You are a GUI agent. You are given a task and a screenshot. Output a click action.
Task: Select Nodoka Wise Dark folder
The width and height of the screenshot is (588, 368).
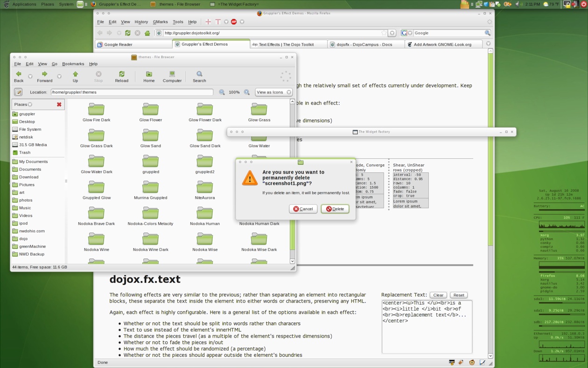[x=259, y=242]
